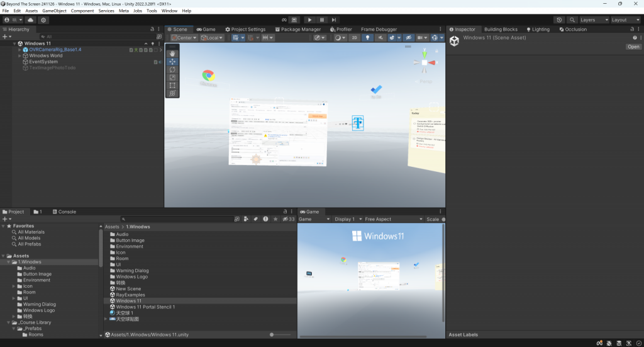
Task: Toggle Gizmos visibility in Scene toolbar
Action: (435, 37)
